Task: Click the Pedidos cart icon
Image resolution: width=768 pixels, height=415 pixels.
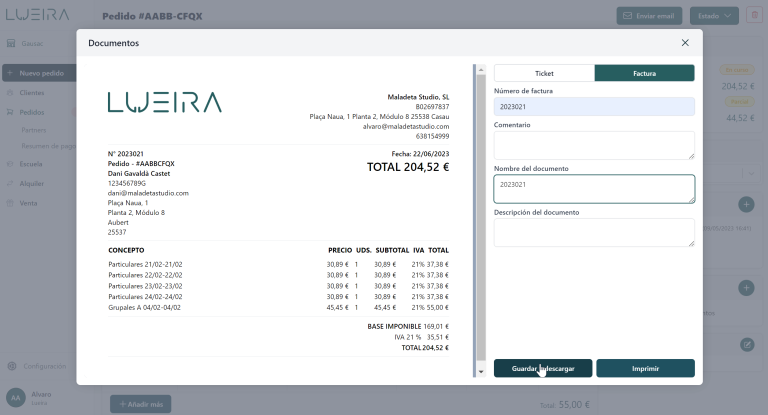Action: [10, 112]
